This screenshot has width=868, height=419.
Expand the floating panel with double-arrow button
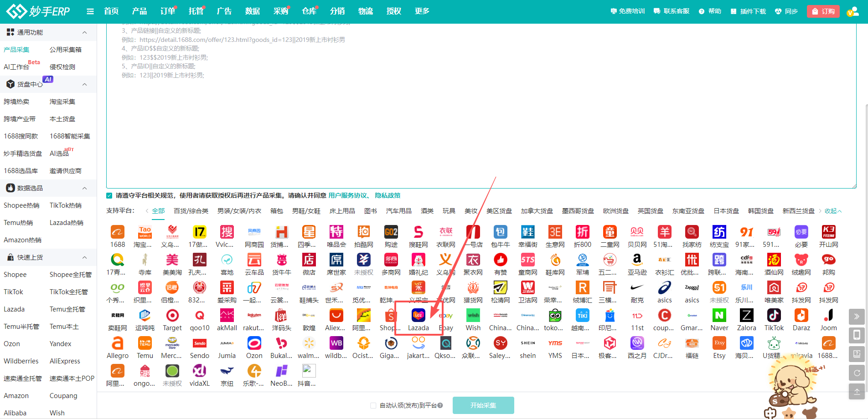click(x=857, y=317)
